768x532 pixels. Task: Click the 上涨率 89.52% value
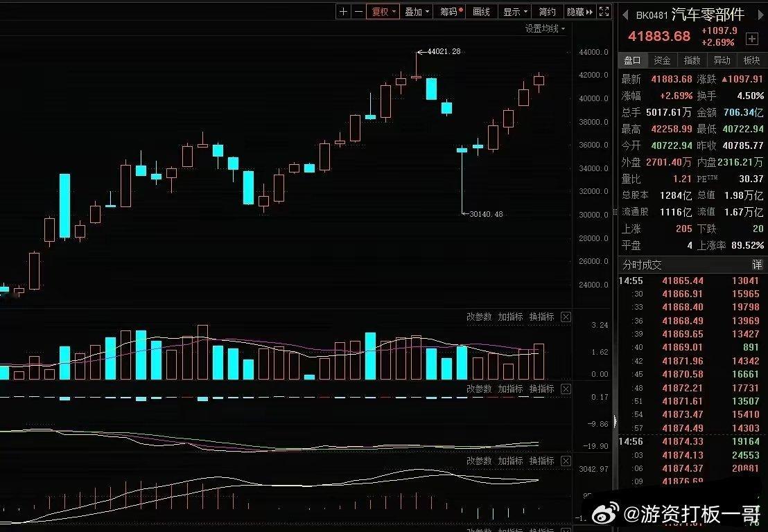[x=747, y=245]
